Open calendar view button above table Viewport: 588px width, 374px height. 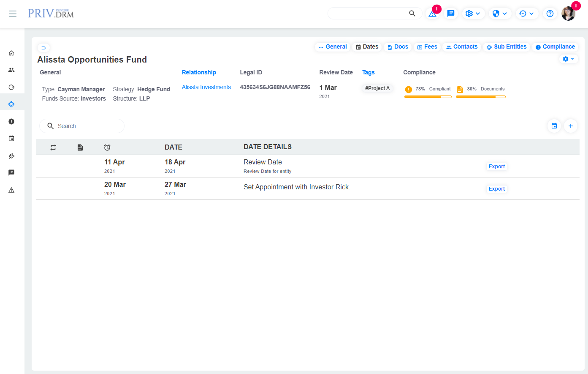(554, 126)
